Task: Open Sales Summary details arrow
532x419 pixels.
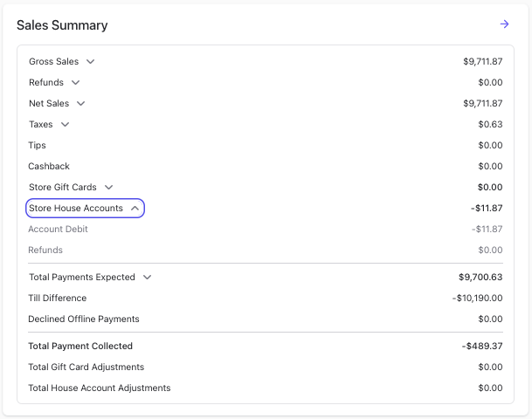Action: 504,24
